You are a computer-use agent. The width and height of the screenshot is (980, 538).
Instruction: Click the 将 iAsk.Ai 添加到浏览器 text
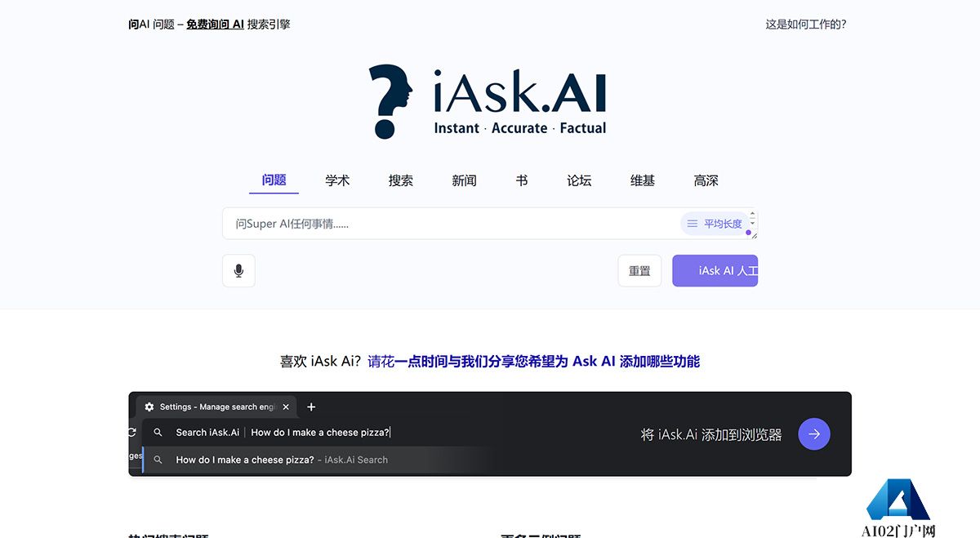point(711,435)
